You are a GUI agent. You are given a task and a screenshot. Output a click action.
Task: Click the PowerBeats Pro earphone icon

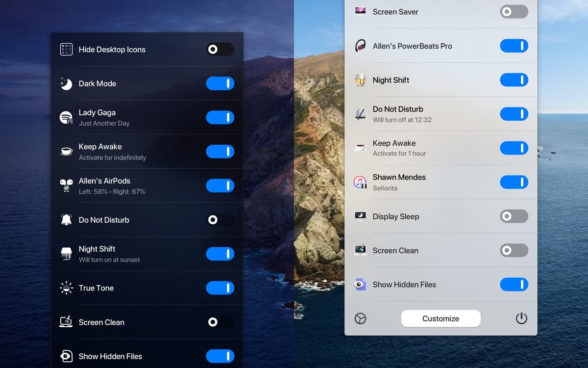pos(360,46)
